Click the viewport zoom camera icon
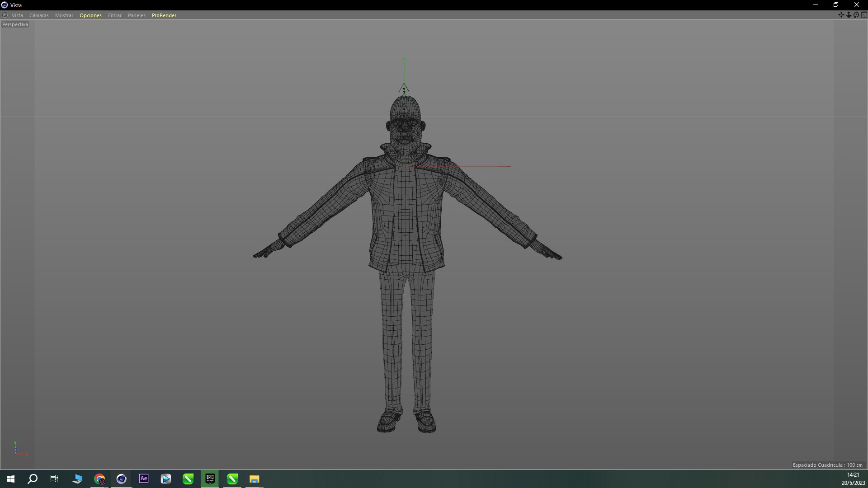 [849, 15]
